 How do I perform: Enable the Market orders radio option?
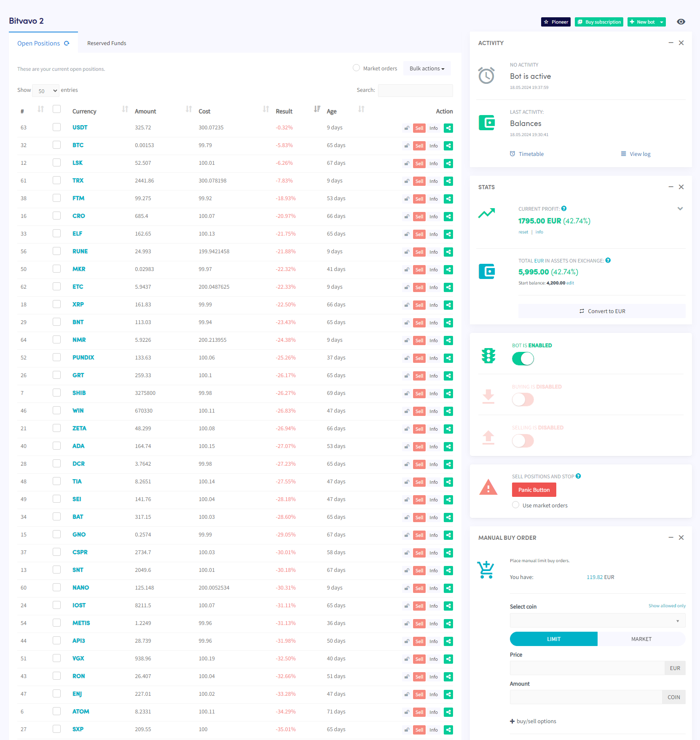click(x=357, y=68)
